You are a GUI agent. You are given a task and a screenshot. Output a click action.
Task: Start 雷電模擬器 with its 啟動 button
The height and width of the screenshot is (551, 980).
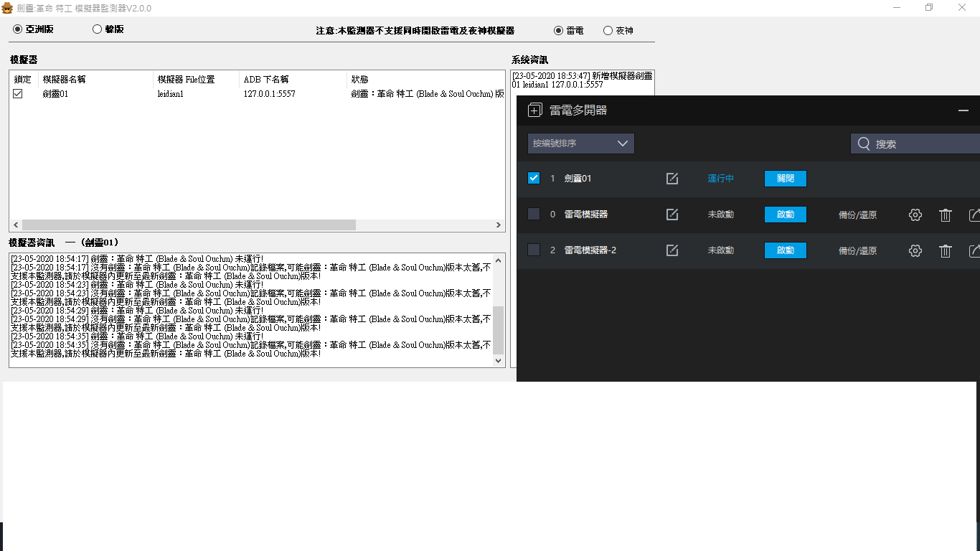(x=786, y=215)
